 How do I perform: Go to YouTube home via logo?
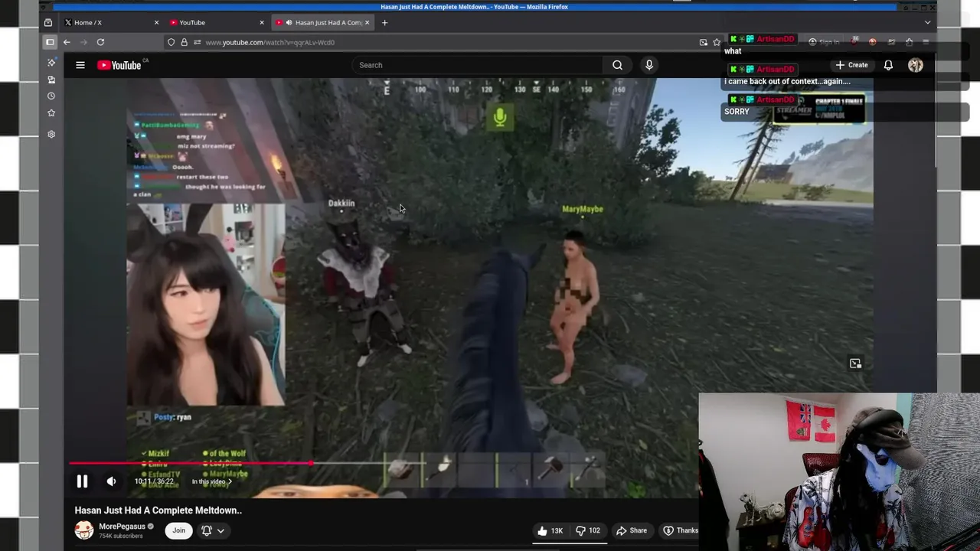pos(119,65)
